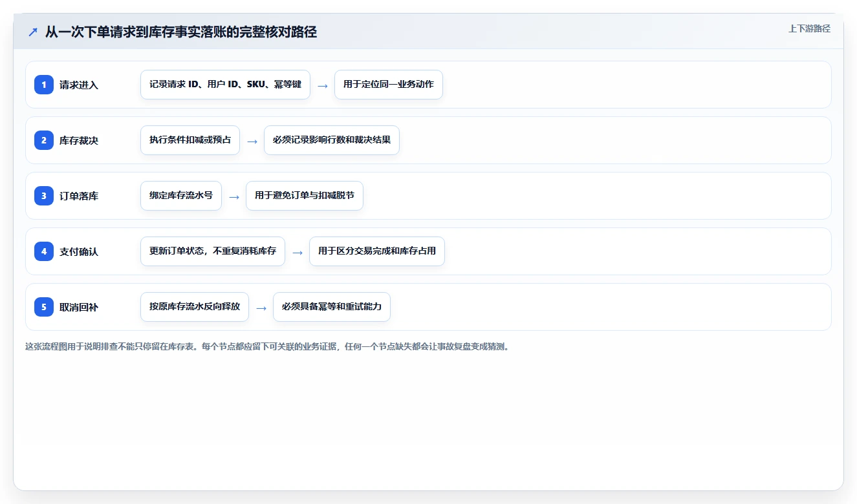Click the footnote beginning 这张流程图用于说明排查

(267, 346)
